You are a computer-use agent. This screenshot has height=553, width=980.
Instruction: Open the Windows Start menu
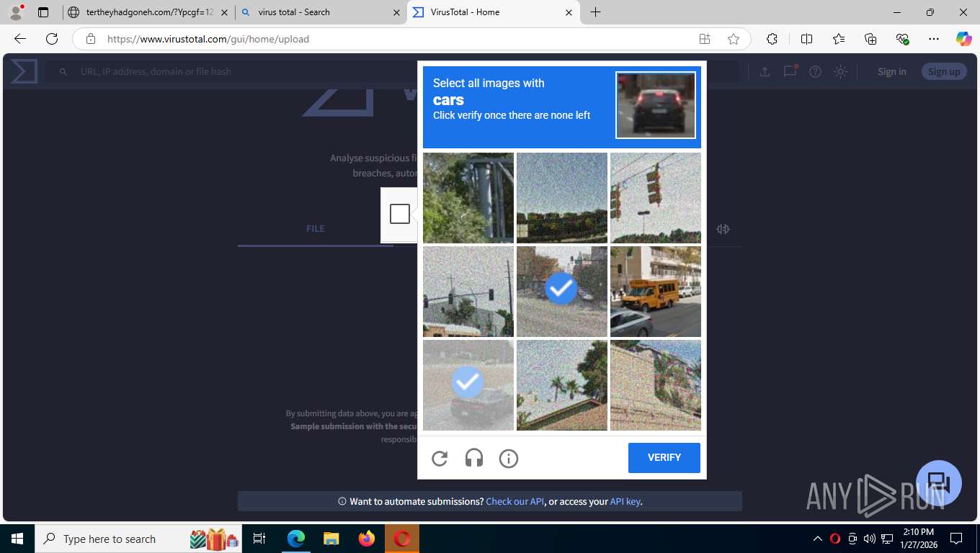17,539
